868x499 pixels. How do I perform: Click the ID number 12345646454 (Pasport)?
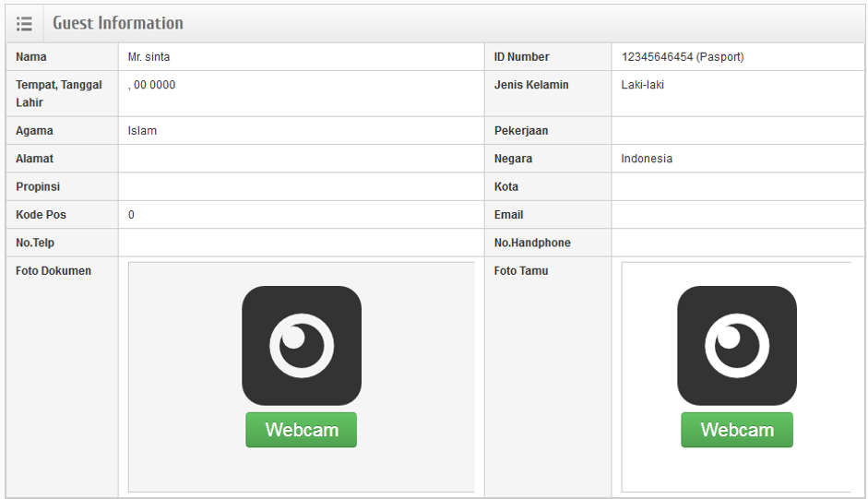[x=683, y=57]
